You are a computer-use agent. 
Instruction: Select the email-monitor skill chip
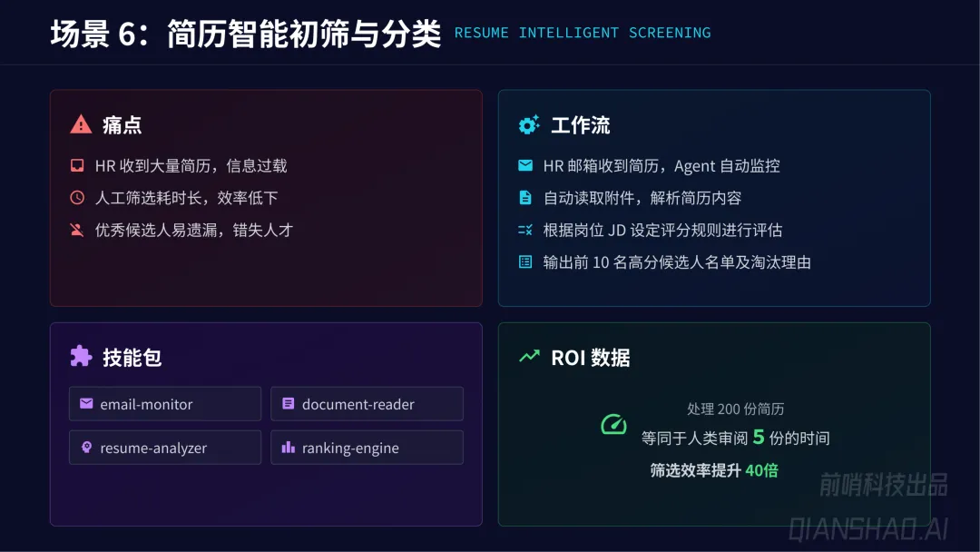[x=165, y=404]
